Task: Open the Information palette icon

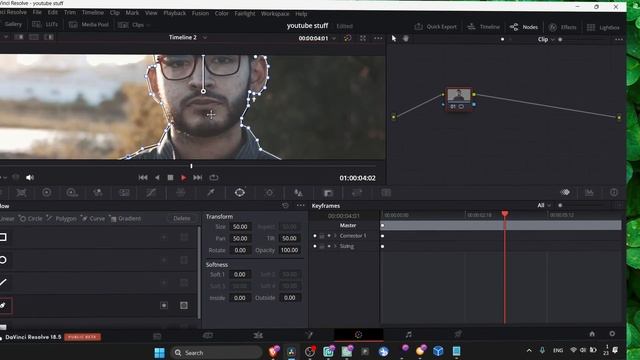Action: pos(614,193)
